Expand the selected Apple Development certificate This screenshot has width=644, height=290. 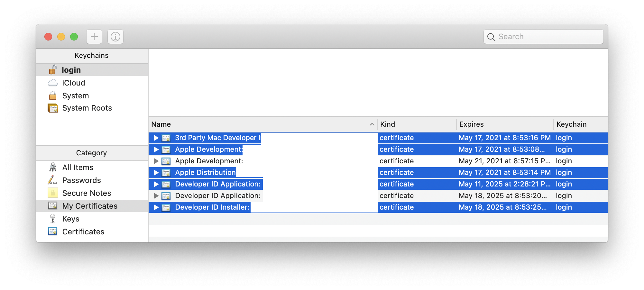point(156,150)
